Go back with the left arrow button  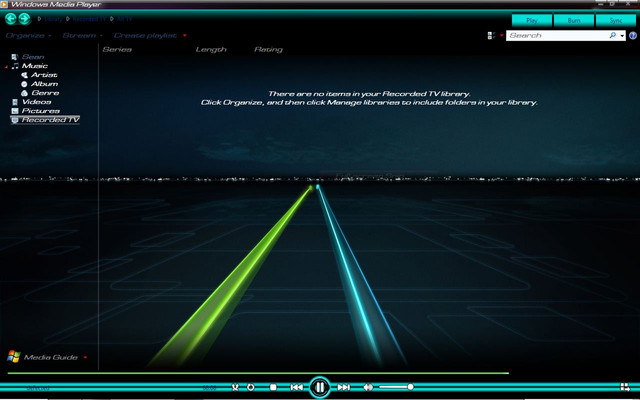coord(11,18)
